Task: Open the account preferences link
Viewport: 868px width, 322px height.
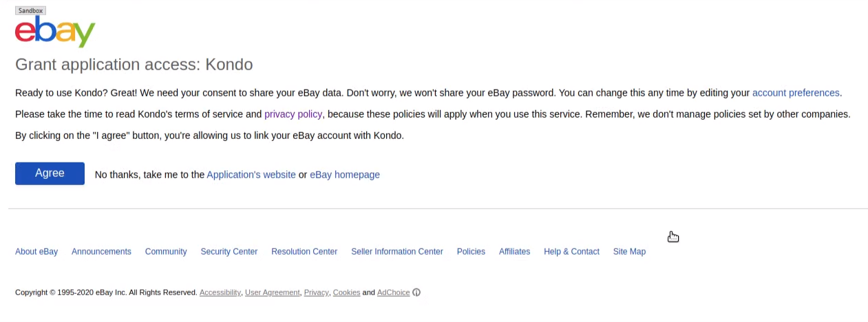Action: (x=796, y=93)
